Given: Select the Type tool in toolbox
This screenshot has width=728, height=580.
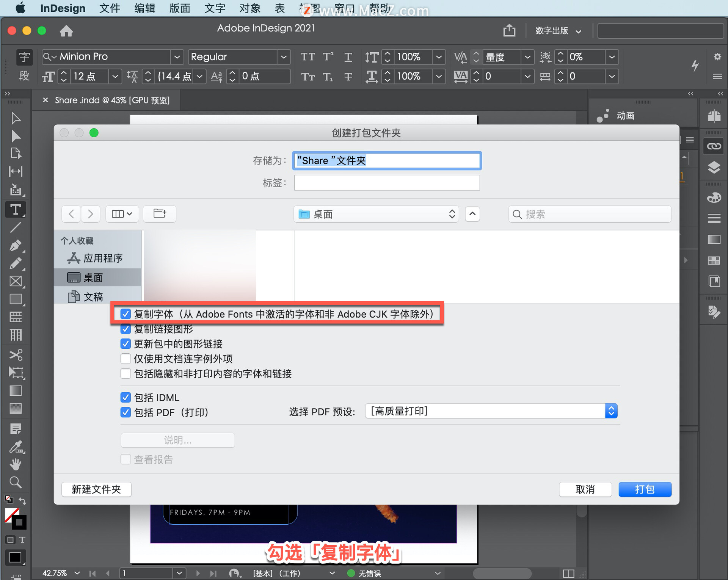Looking at the screenshot, I should 16,210.
